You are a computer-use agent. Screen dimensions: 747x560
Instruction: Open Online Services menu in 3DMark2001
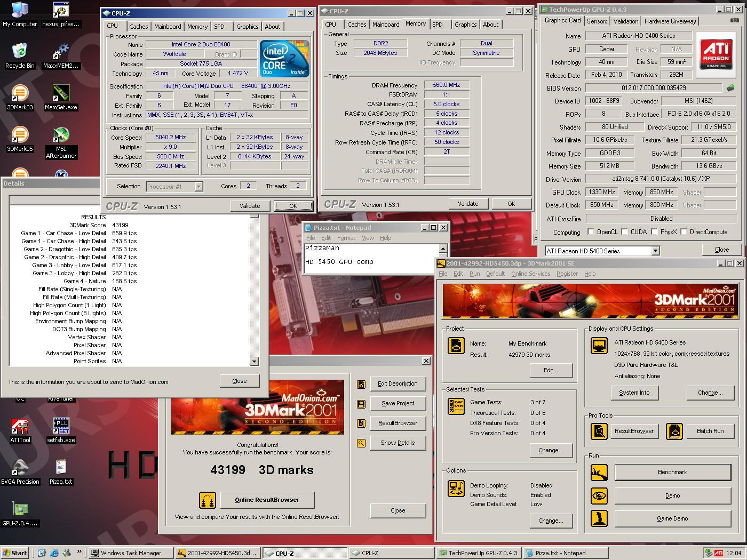[x=530, y=274]
